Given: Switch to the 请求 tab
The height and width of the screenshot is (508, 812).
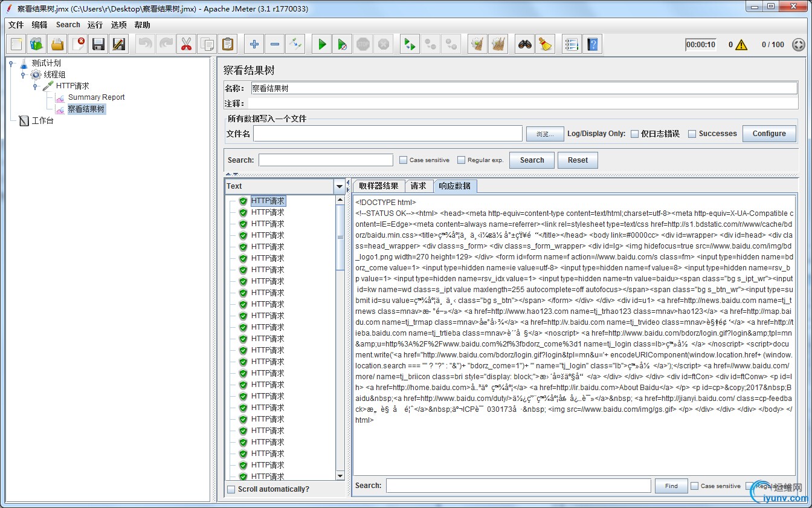Looking at the screenshot, I should (419, 186).
